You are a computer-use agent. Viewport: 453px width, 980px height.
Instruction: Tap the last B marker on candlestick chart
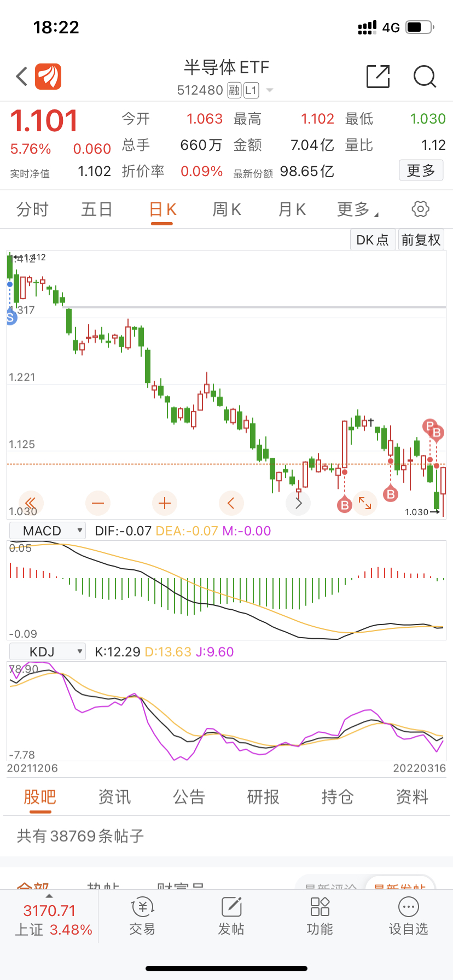[437, 433]
